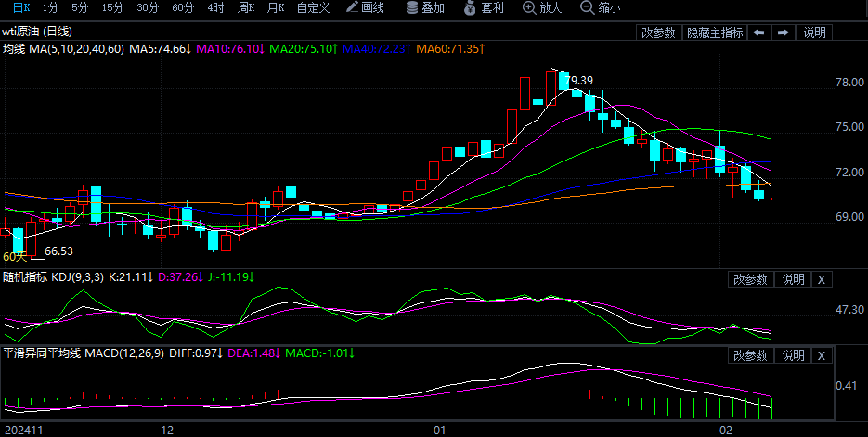Toggle 隐藏主指标 to hide main indicator
Viewport: 868px width, 437px height.
(x=714, y=32)
